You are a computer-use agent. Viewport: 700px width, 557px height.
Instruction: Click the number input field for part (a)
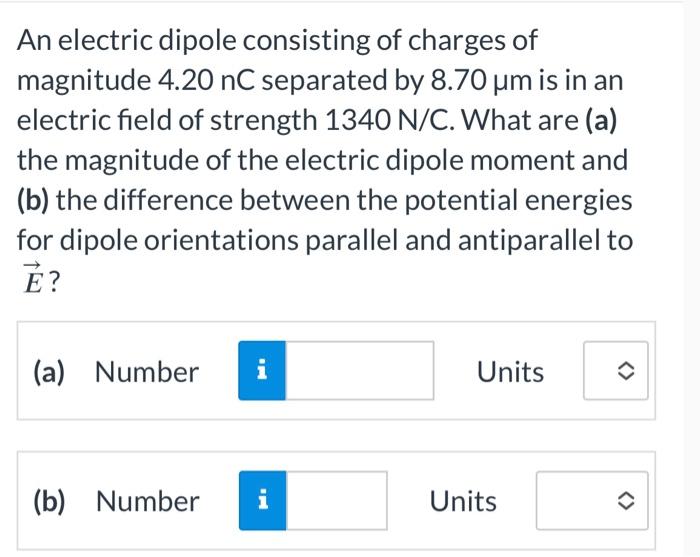[x=359, y=370]
